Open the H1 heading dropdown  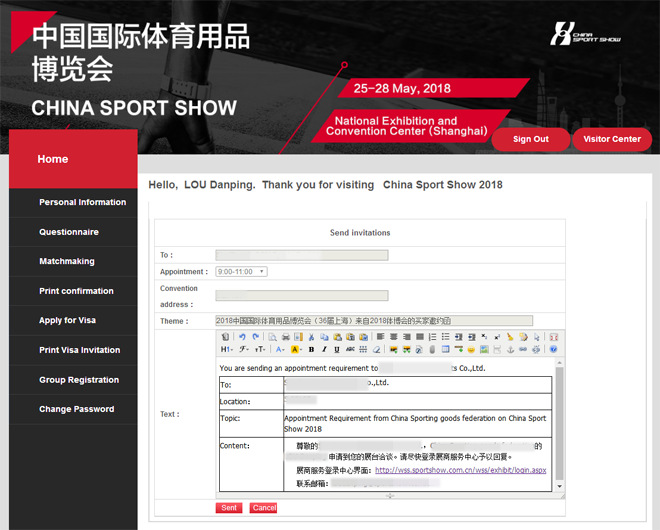(227, 350)
